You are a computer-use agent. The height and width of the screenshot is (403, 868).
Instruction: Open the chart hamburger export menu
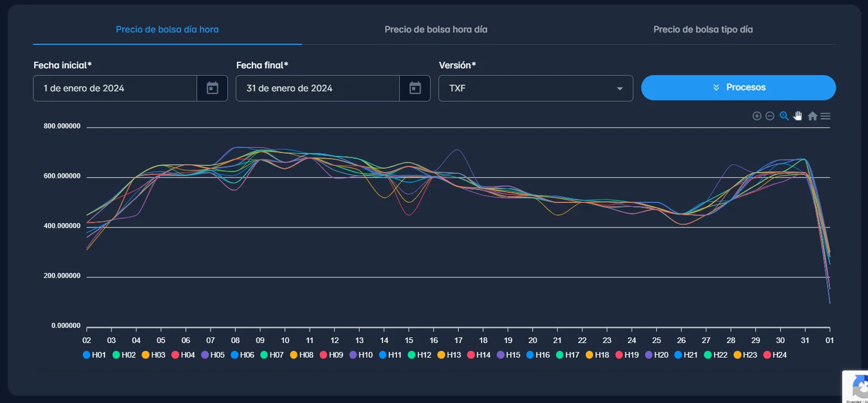point(825,116)
